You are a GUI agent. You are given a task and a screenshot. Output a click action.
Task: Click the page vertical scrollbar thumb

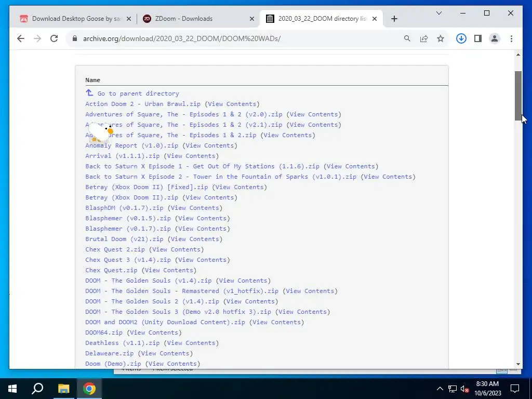point(518,96)
